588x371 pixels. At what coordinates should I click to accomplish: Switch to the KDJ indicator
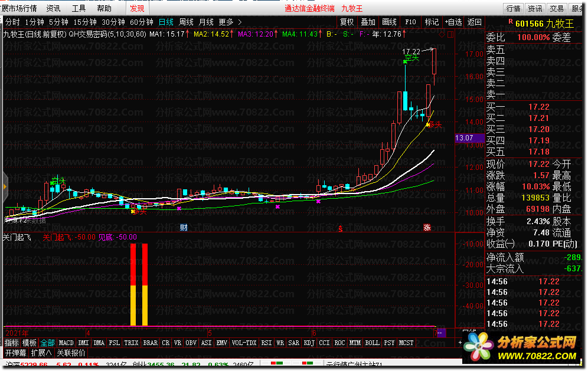click(x=309, y=343)
